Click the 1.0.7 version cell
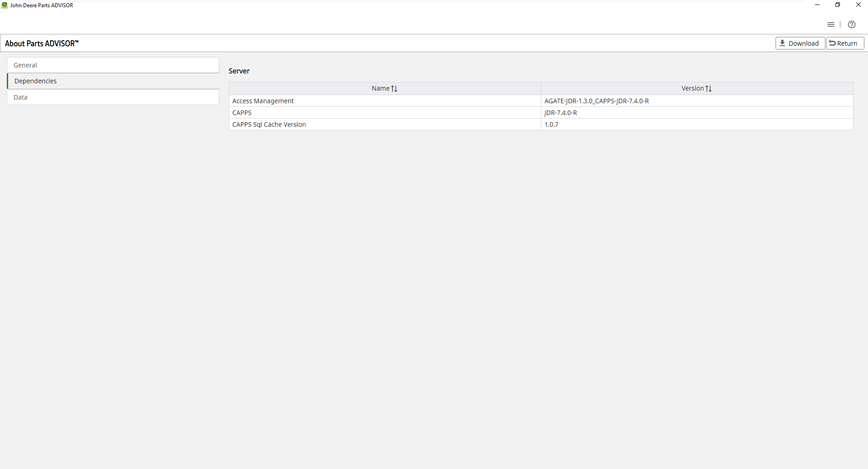Viewport: 868px width, 469px height. (x=551, y=124)
